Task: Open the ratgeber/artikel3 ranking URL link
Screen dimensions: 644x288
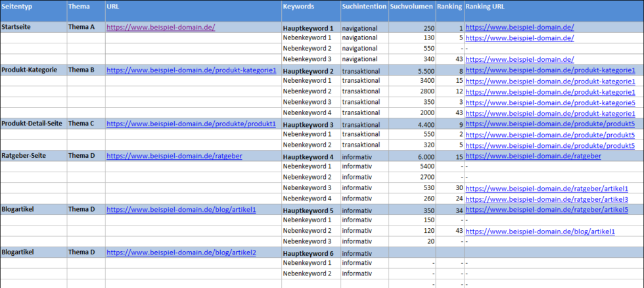Action: tap(547, 199)
